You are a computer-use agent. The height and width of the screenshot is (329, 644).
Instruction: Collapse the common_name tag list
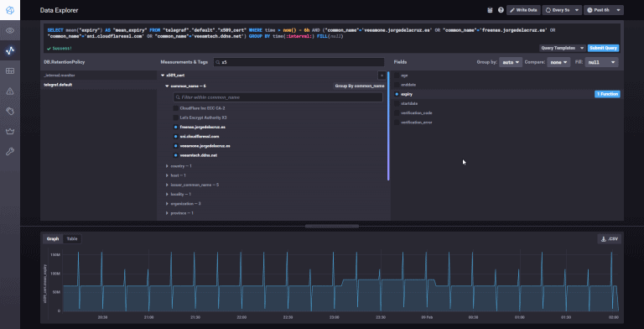(x=167, y=86)
